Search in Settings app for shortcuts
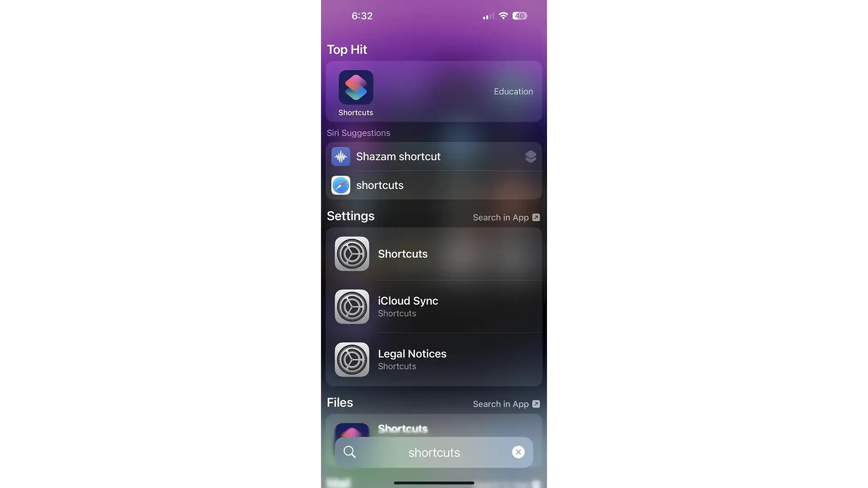868x488 pixels. tap(505, 217)
